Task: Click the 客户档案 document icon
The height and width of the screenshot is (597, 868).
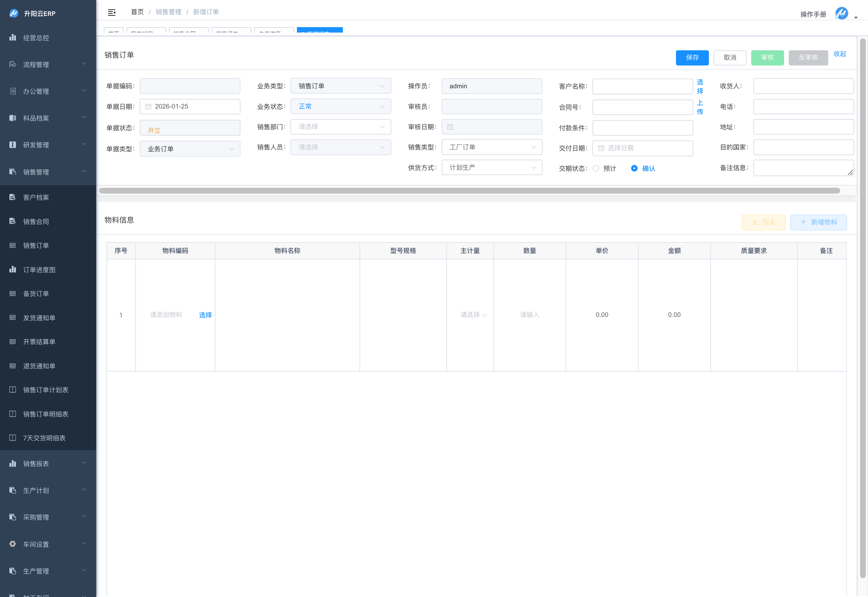Action: (13, 197)
